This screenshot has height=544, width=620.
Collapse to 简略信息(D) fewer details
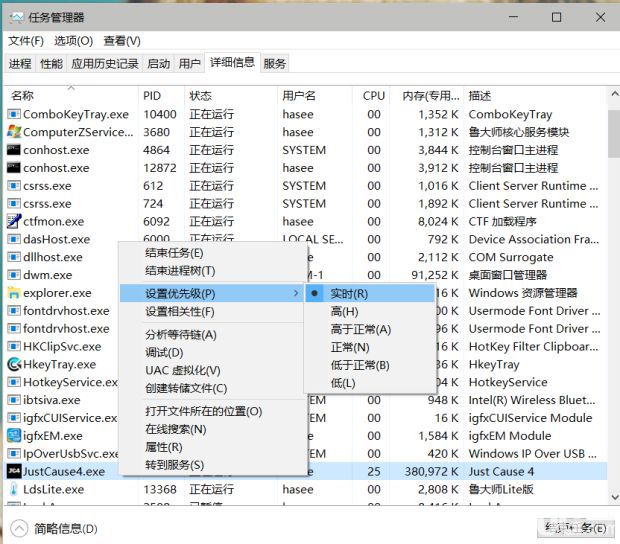[x=54, y=529]
